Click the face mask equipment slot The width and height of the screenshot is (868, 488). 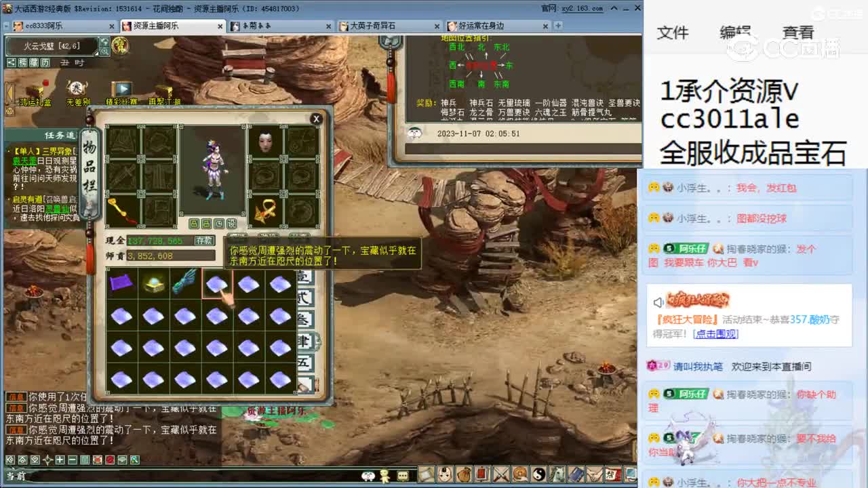point(266,142)
